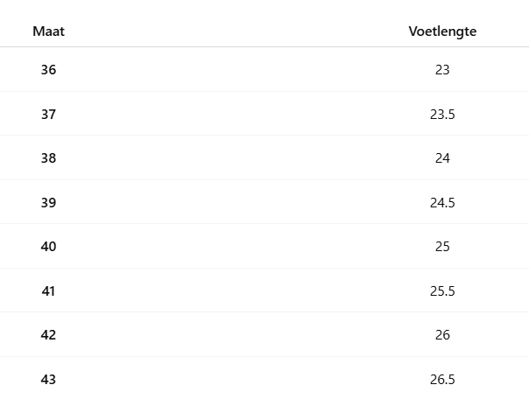Viewport: 529px width, 420px height.
Task: Click foot length value 23.5
Action: point(442,114)
